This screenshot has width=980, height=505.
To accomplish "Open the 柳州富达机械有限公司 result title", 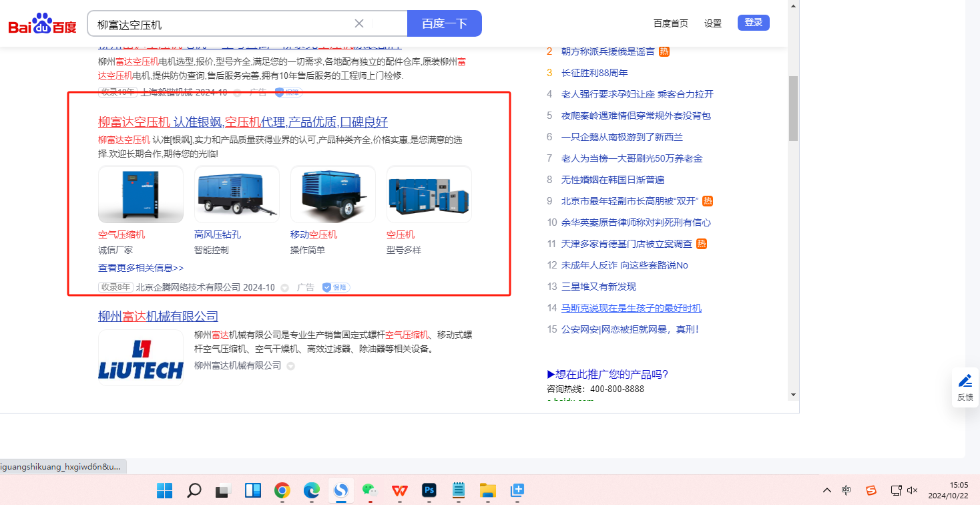I will click(158, 316).
